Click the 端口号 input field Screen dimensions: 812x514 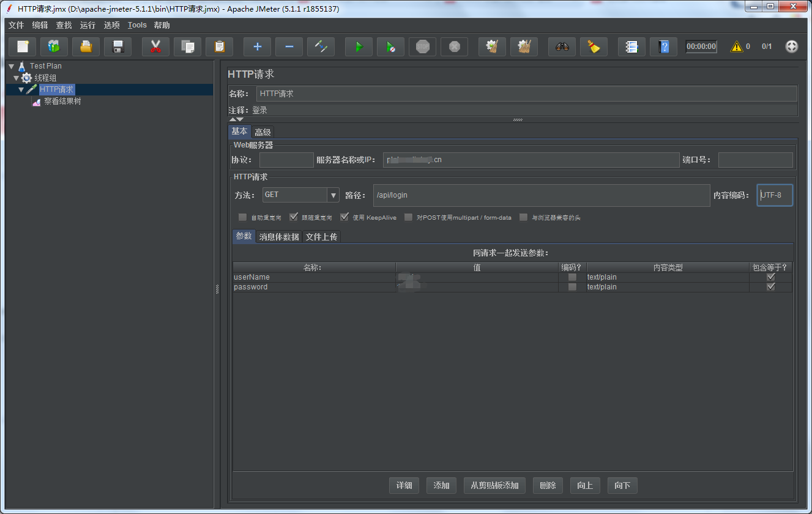pyautogui.click(x=756, y=160)
